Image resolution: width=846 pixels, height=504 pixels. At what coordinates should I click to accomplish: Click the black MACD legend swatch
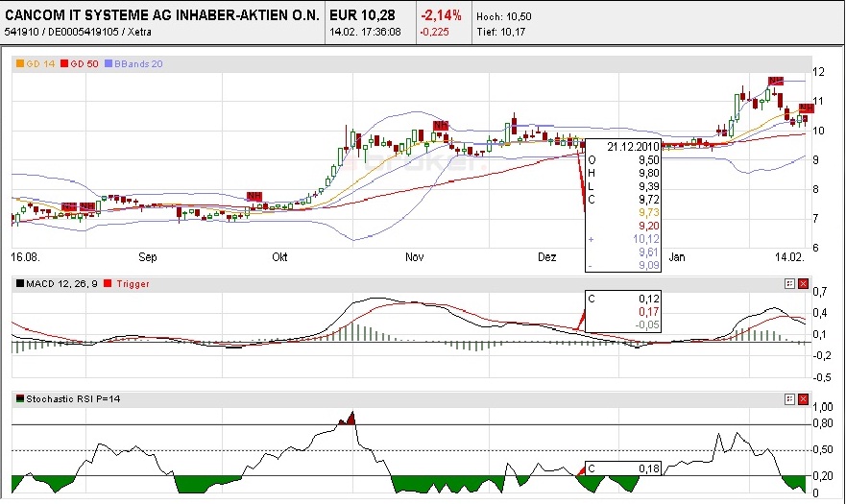click(20, 284)
